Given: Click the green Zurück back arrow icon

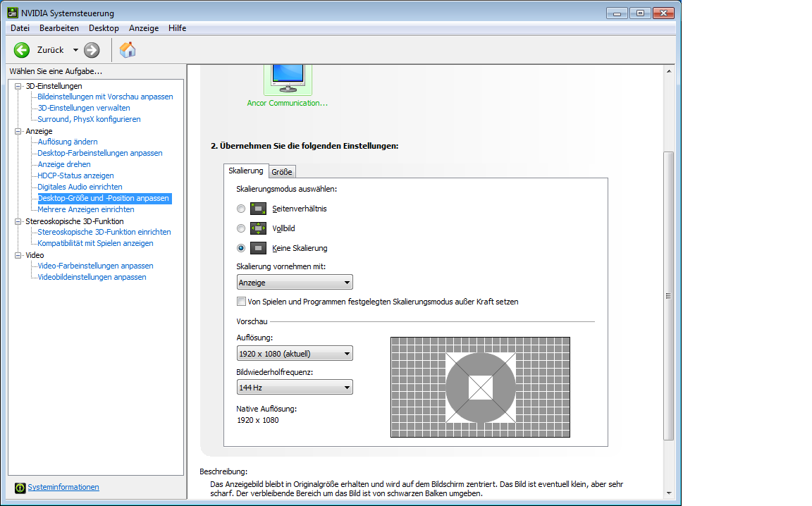Looking at the screenshot, I should coord(22,50).
